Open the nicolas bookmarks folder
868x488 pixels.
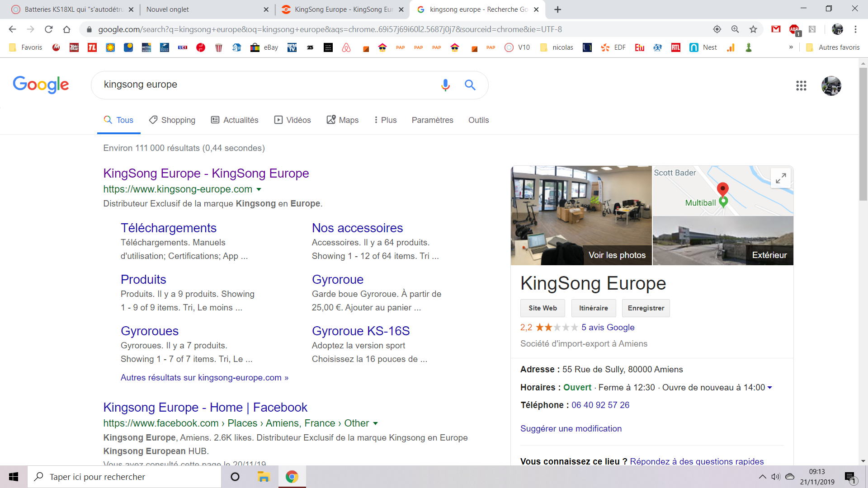click(x=557, y=47)
